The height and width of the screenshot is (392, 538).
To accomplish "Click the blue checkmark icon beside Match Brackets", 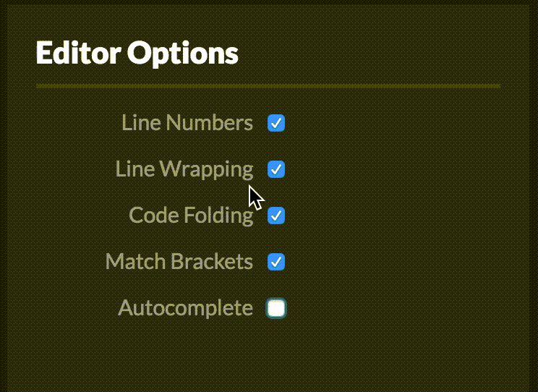I will (x=276, y=262).
